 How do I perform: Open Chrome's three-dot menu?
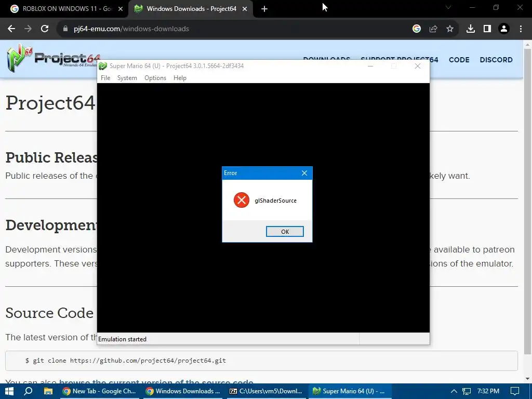(521, 29)
